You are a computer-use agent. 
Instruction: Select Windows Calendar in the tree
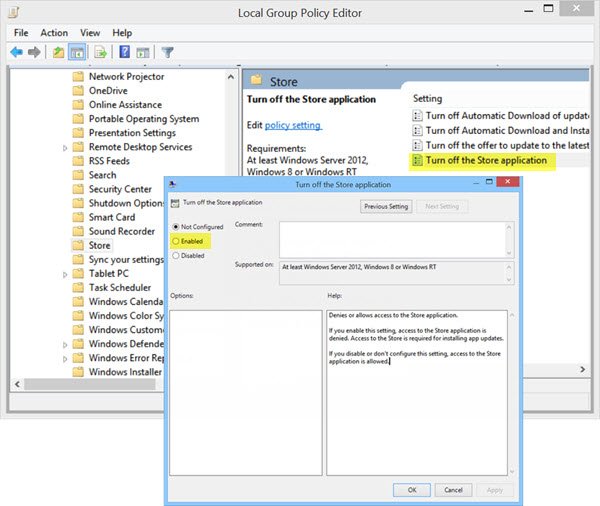(x=126, y=302)
